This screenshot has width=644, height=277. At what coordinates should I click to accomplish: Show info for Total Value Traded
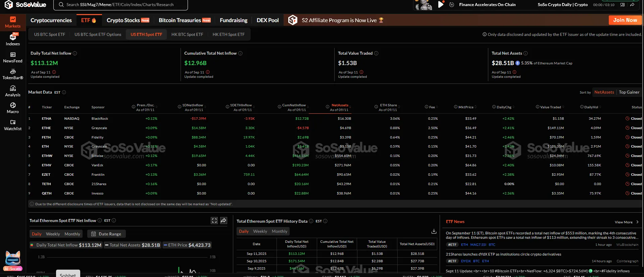(376, 53)
